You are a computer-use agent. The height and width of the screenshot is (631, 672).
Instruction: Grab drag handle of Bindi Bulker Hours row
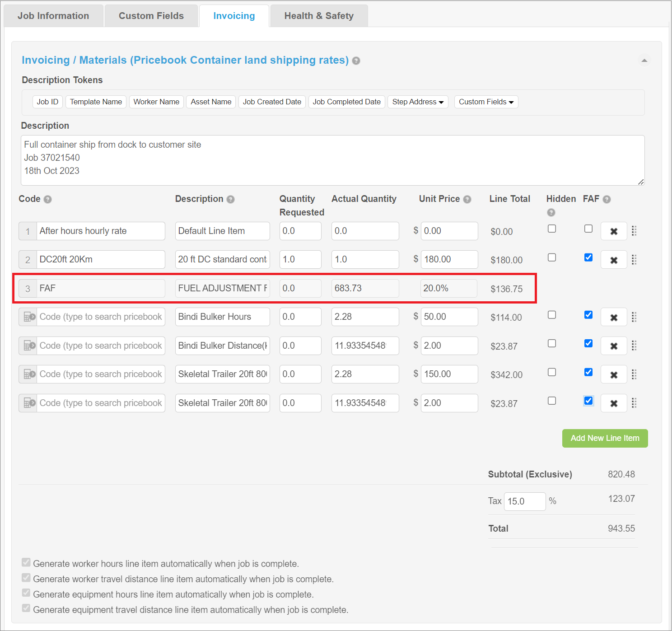point(634,317)
